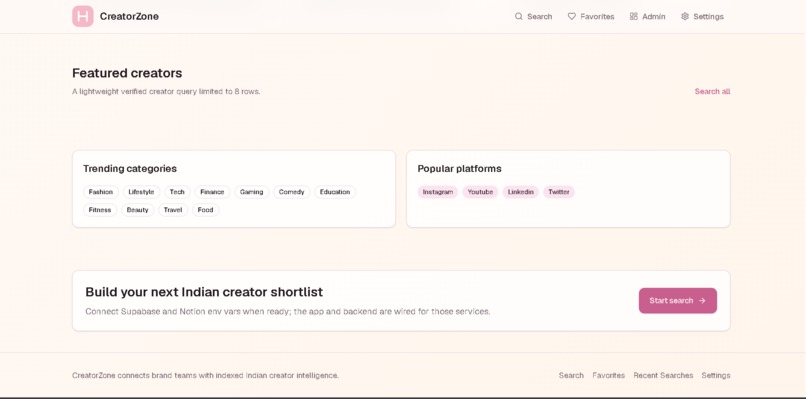Open Settings from the top navigation
Image resolution: width=806 pixels, height=399 pixels.
pyautogui.click(x=702, y=16)
